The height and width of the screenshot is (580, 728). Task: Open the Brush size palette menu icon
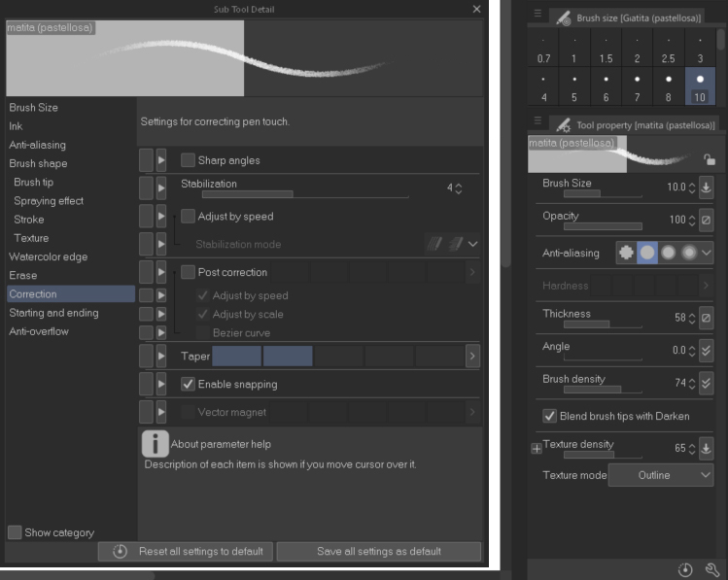537,15
